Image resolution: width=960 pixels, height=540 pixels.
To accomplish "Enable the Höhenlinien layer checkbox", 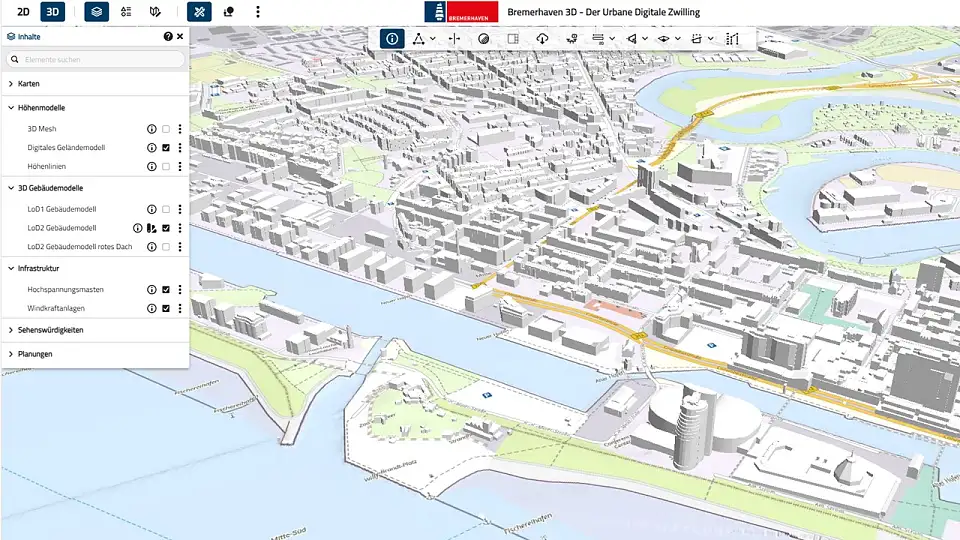I will [x=166, y=167].
